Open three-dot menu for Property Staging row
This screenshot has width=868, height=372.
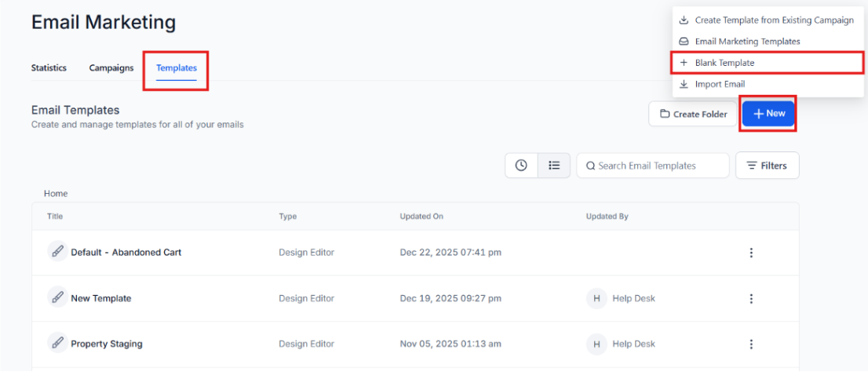pyautogui.click(x=751, y=344)
